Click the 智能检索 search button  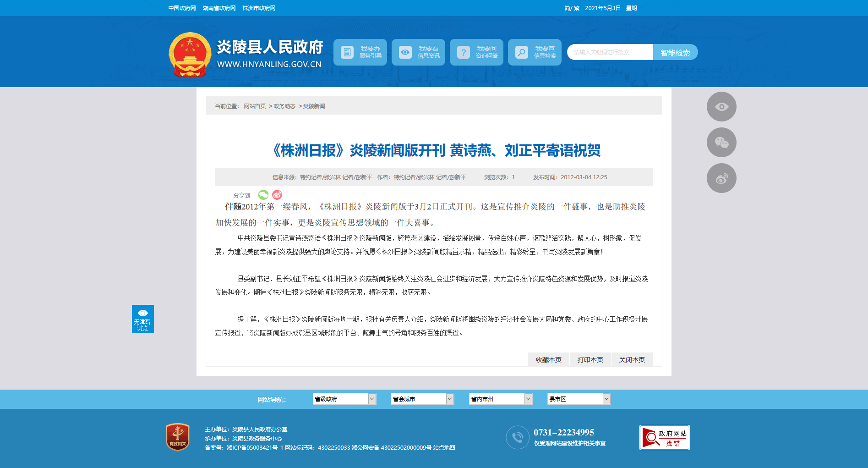675,53
